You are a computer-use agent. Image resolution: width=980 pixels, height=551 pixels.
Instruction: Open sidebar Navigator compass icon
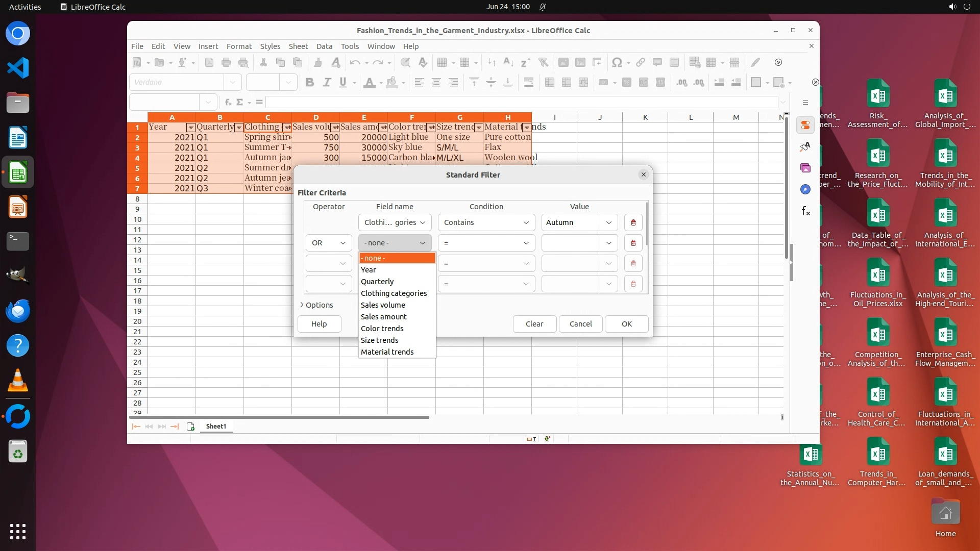pyautogui.click(x=805, y=189)
